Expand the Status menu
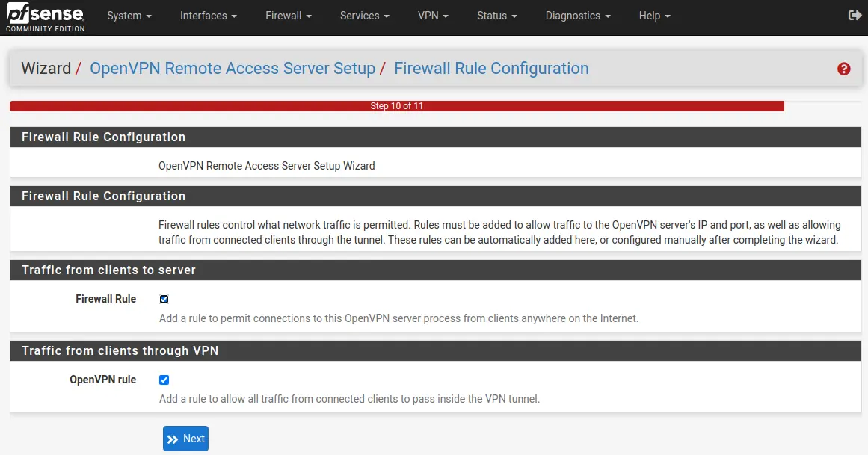Screen dimensions: 868x455 pyautogui.click(x=496, y=16)
